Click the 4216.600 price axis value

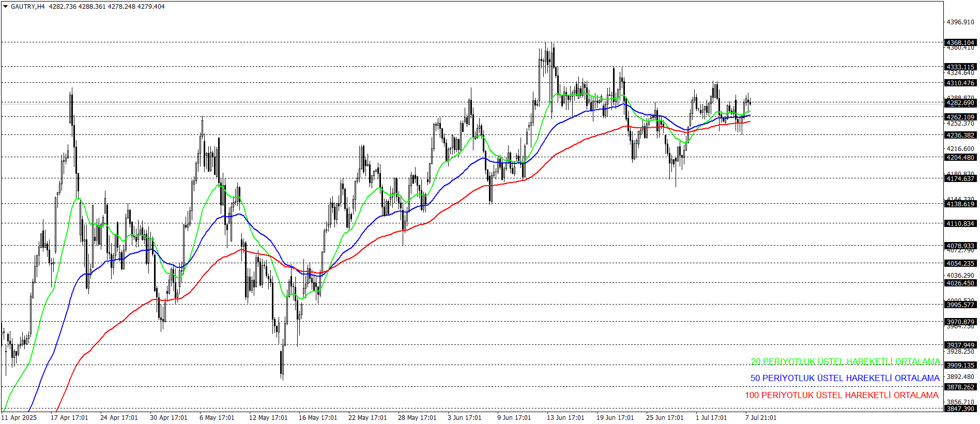tap(960, 149)
